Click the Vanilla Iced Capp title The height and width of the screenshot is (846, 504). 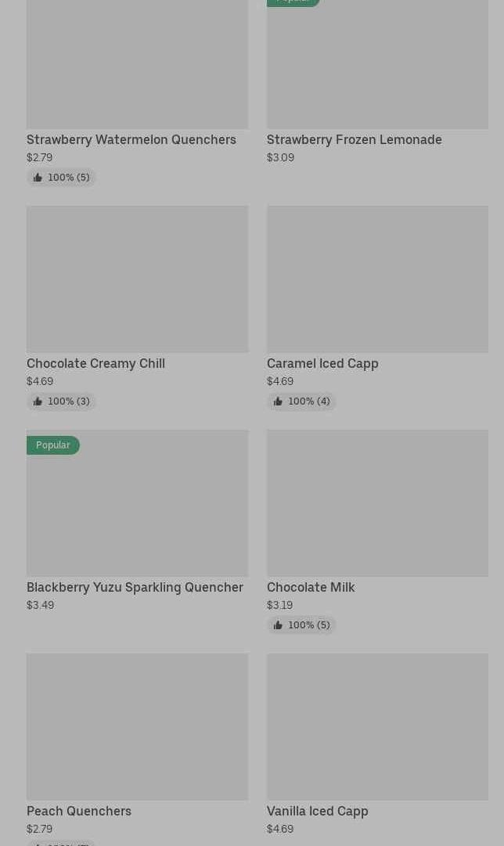pos(317,811)
